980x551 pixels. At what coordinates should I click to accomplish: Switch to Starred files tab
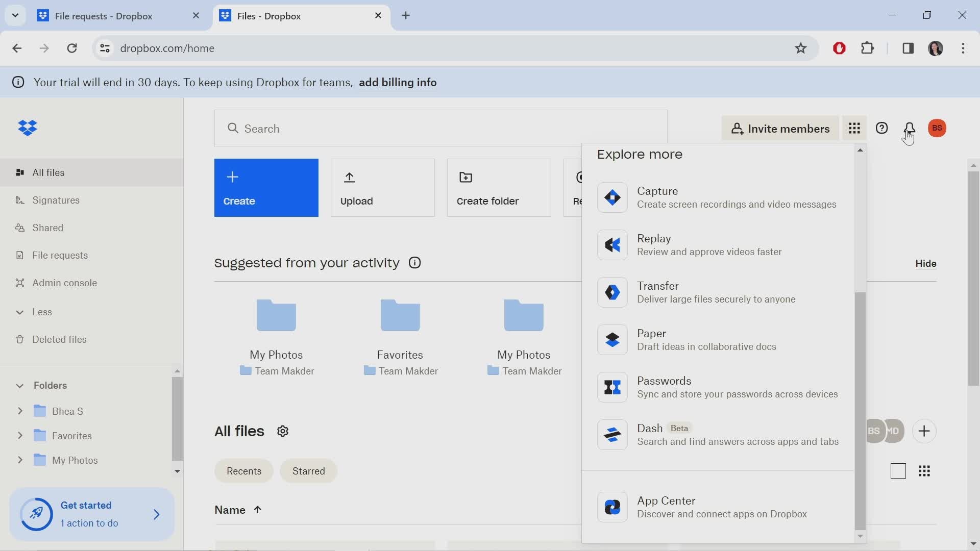(x=308, y=470)
